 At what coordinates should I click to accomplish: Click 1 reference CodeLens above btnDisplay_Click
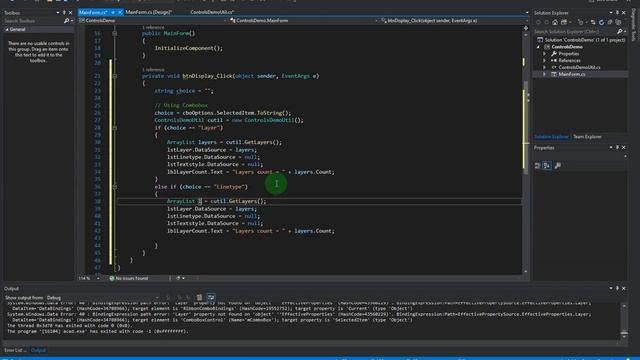(x=153, y=69)
